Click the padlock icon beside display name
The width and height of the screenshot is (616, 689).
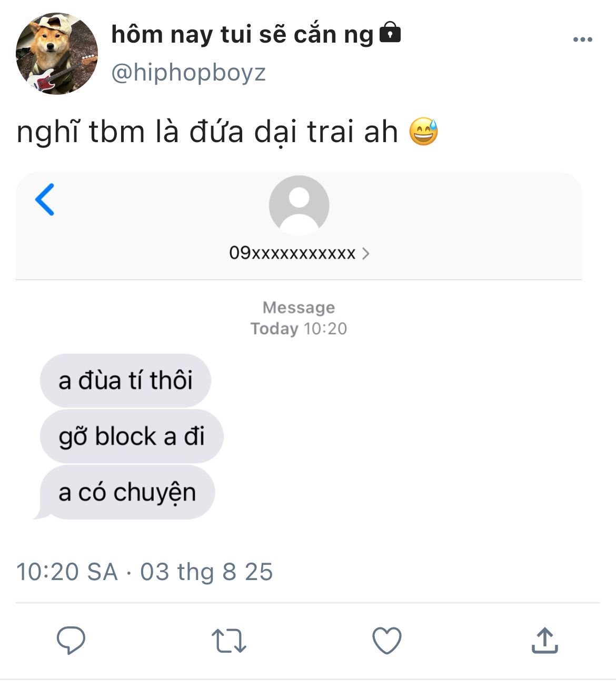390,32
